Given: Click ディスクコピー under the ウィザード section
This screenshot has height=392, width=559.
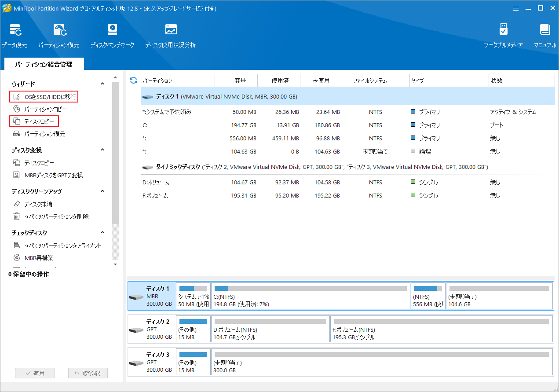Looking at the screenshot, I should click(x=34, y=121).
